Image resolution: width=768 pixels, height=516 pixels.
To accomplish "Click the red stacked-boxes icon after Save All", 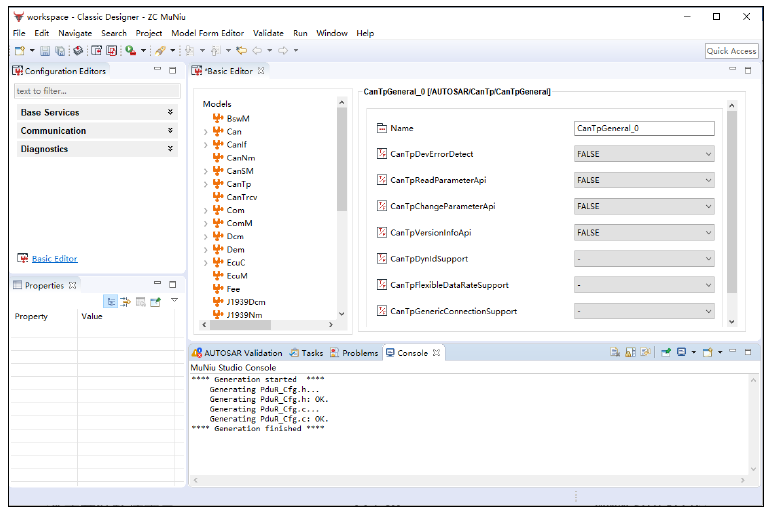I will 78,50.
